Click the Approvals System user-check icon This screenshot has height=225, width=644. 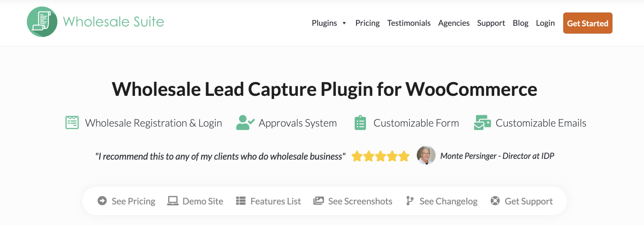tap(245, 123)
